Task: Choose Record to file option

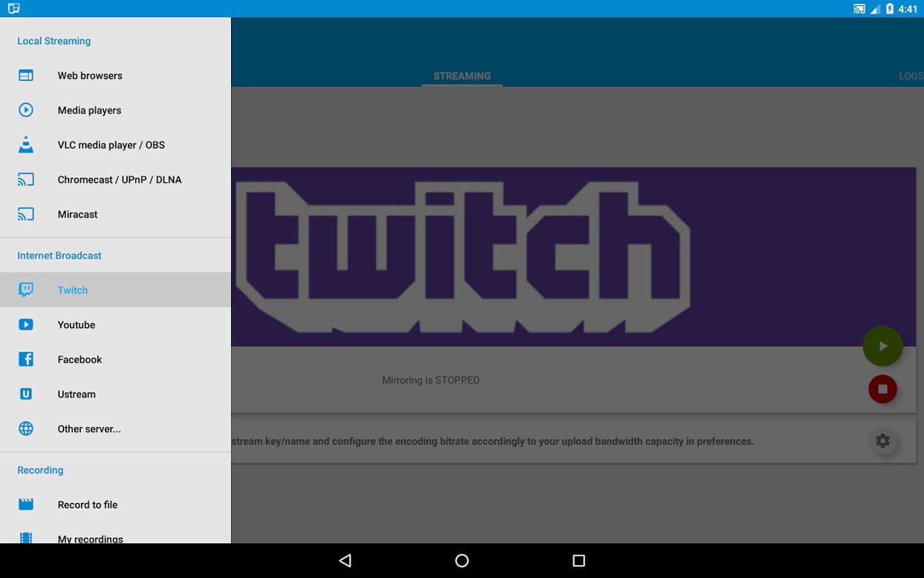Action: click(87, 505)
